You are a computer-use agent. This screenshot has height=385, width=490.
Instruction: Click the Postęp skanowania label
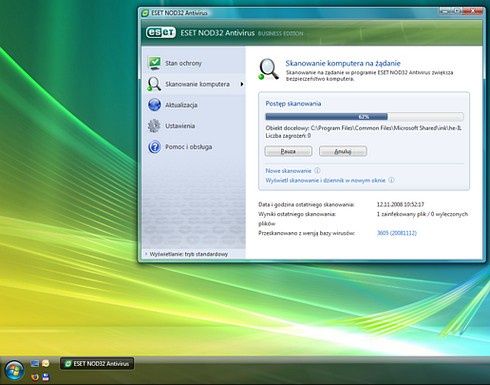coord(293,103)
